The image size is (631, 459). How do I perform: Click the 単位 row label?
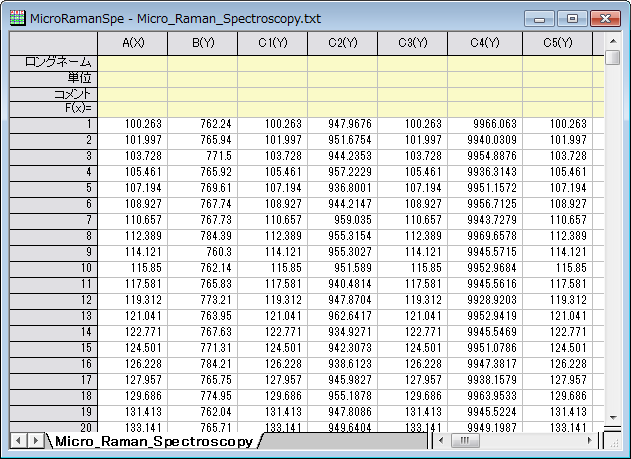click(x=54, y=78)
